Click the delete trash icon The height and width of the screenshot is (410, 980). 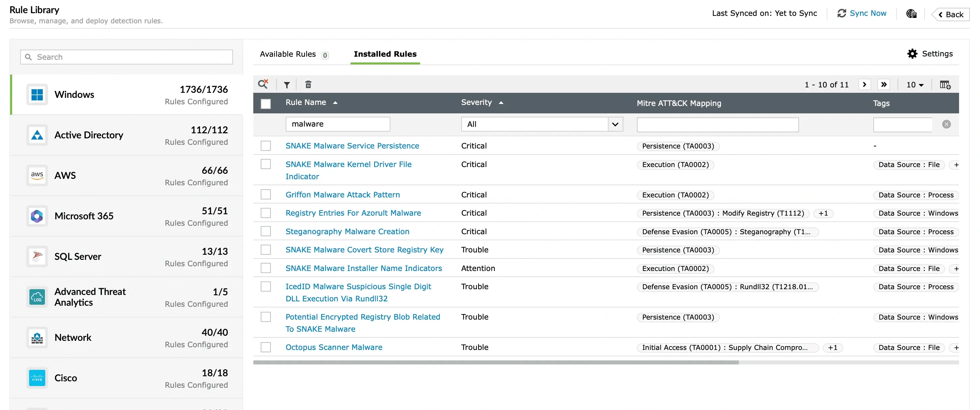click(308, 85)
